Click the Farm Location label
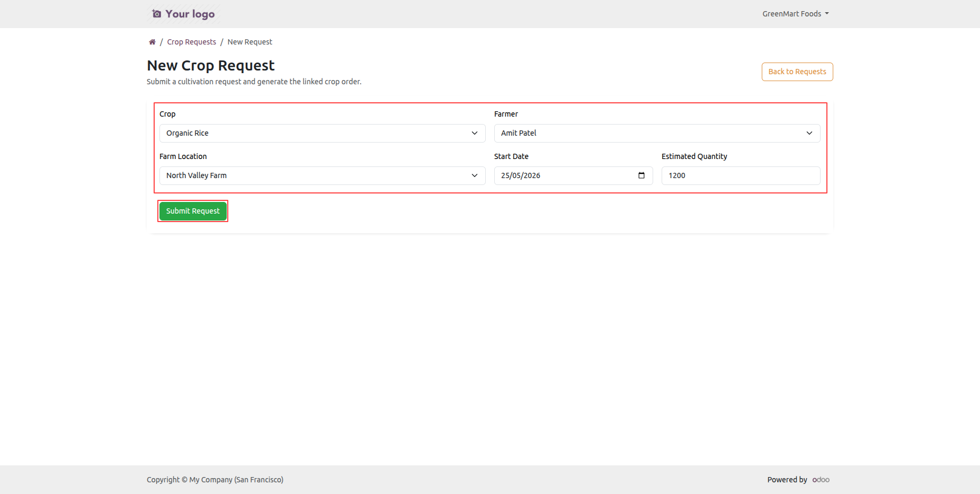This screenshot has width=980, height=494. pos(183,156)
